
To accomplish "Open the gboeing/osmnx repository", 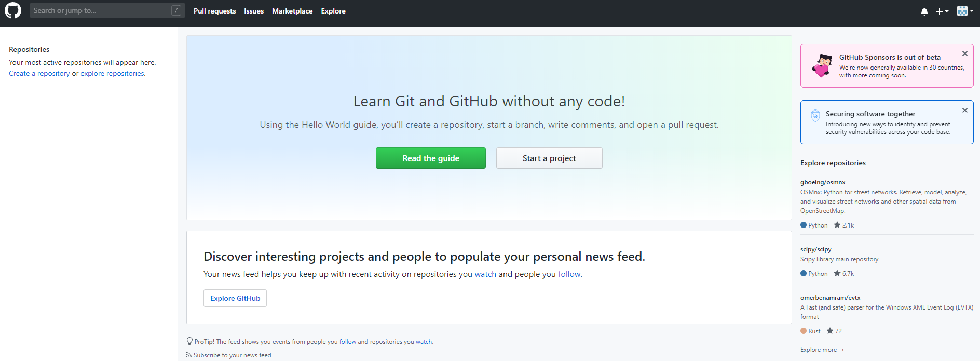I will (x=823, y=182).
